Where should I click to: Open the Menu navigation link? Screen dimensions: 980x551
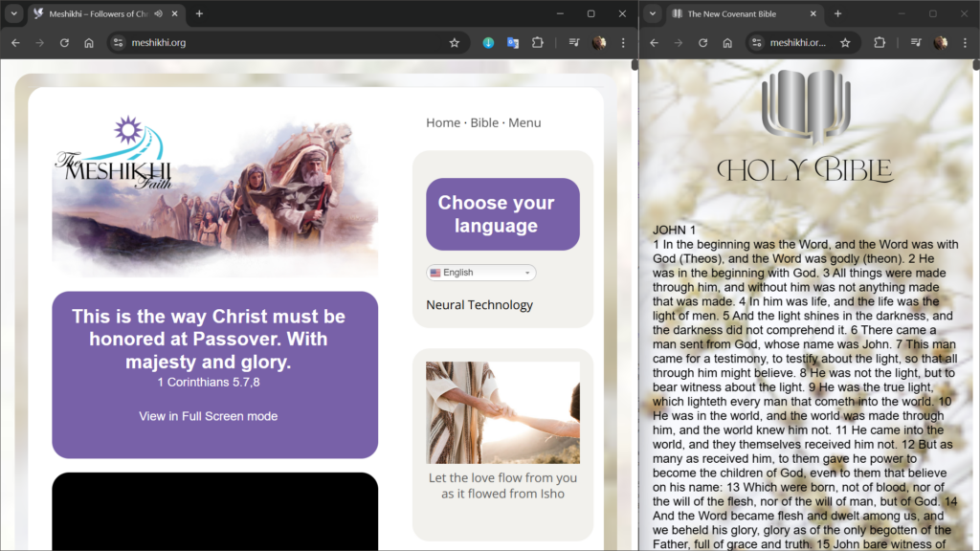point(524,123)
